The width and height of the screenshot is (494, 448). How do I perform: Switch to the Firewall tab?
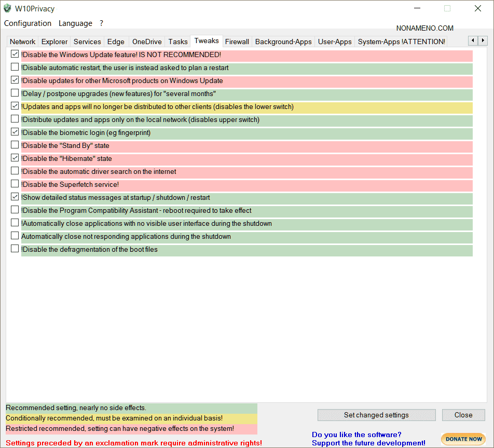237,42
